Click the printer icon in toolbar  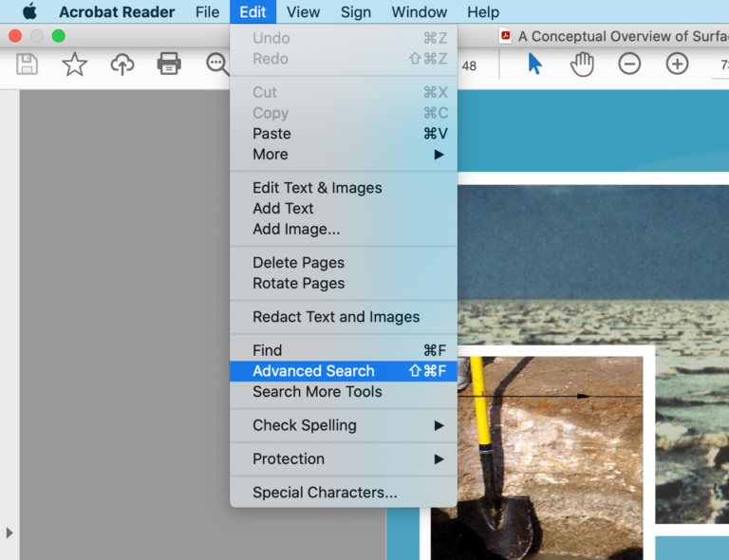pos(169,65)
